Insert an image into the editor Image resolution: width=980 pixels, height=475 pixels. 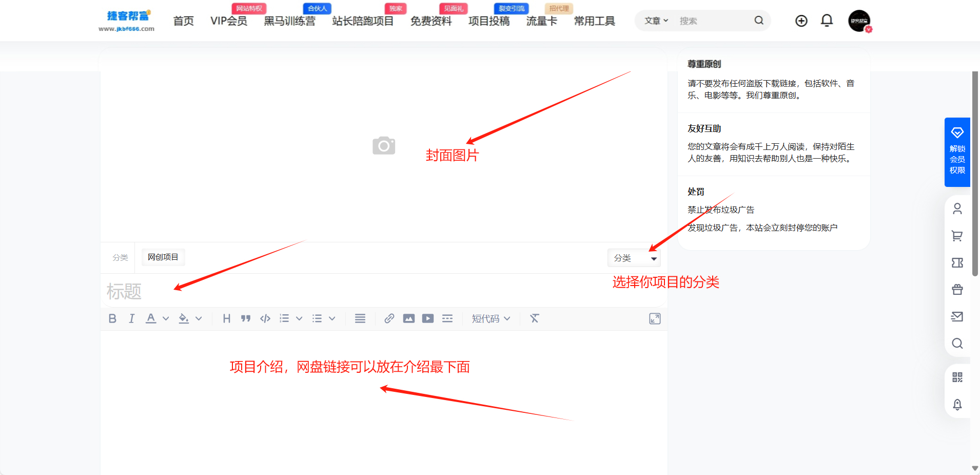(408, 318)
